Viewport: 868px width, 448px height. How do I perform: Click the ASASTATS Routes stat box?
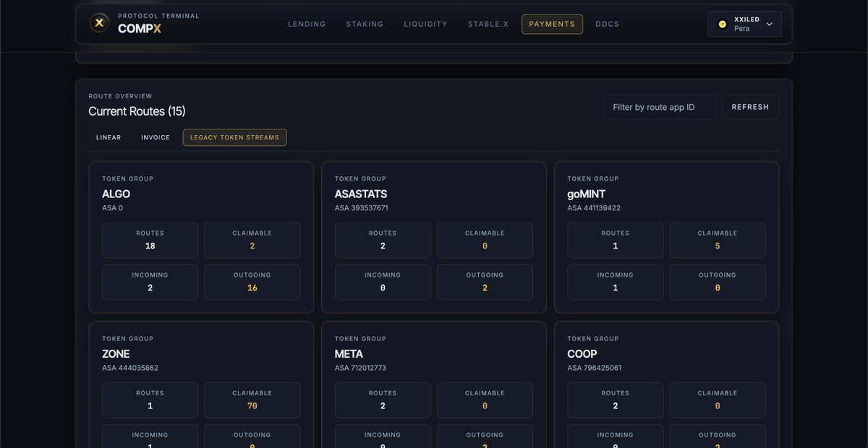[383, 240]
